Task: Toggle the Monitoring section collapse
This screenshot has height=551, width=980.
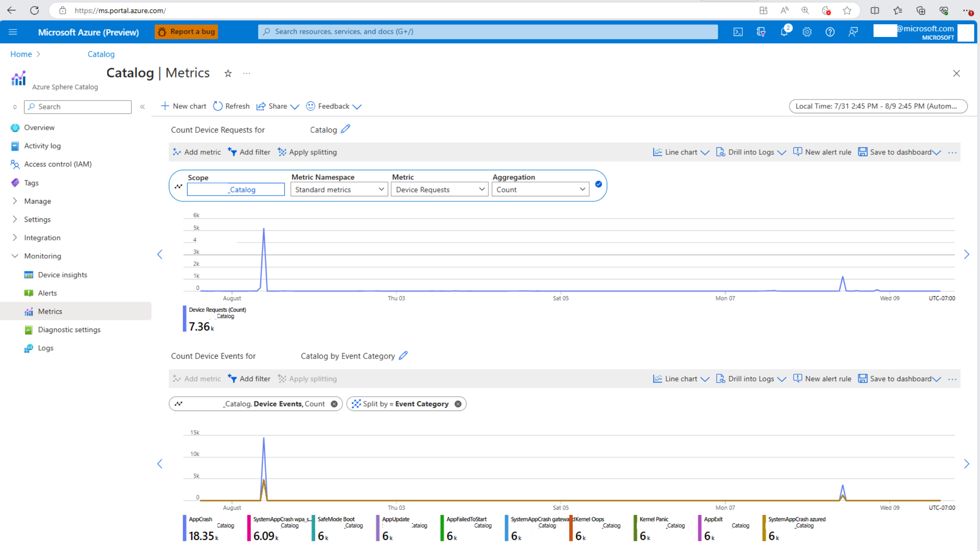Action: pyautogui.click(x=15, y=256)
